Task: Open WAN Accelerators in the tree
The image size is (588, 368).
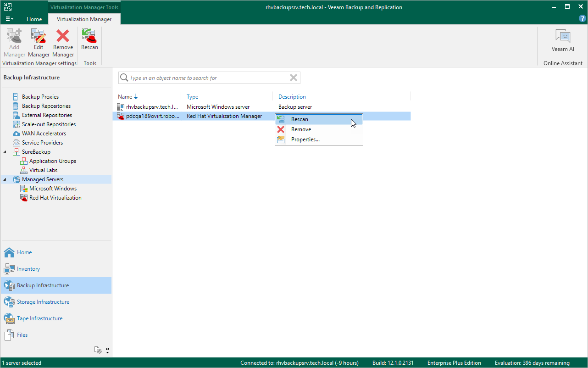Action: pyautogui.click(x=44, y=134)
